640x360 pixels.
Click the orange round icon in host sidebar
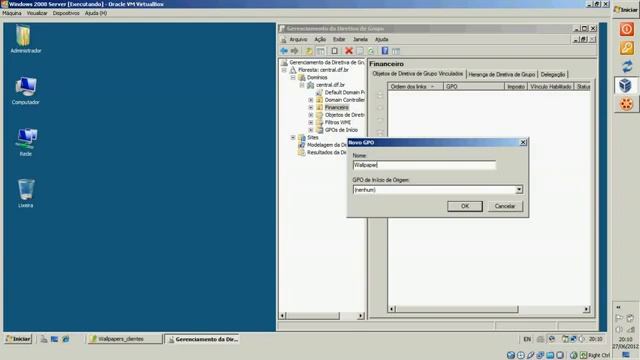pyautogui.click(x=627, y=104)
